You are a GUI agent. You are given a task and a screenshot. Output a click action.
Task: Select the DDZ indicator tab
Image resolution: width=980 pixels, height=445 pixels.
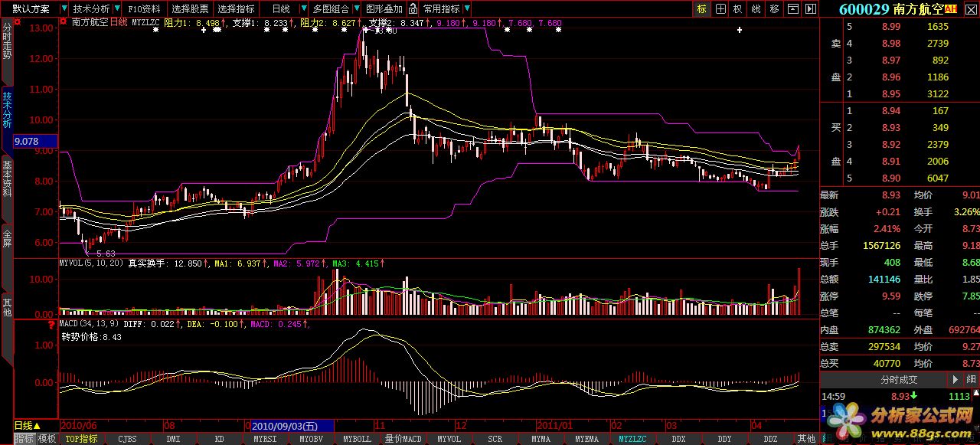point(770,439)
